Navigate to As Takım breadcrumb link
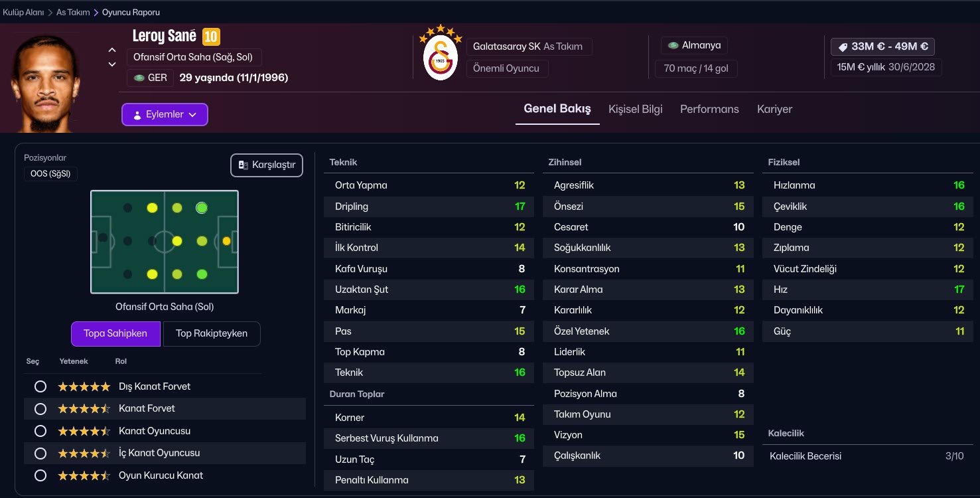This screenshot has width=980, height=498. tap(73, 13)
